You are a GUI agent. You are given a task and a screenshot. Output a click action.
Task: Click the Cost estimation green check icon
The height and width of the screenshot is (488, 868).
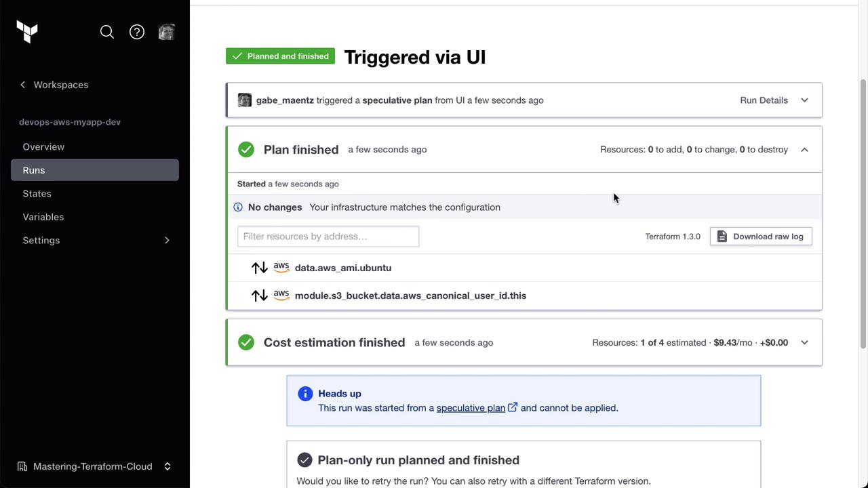coord(246,343)
